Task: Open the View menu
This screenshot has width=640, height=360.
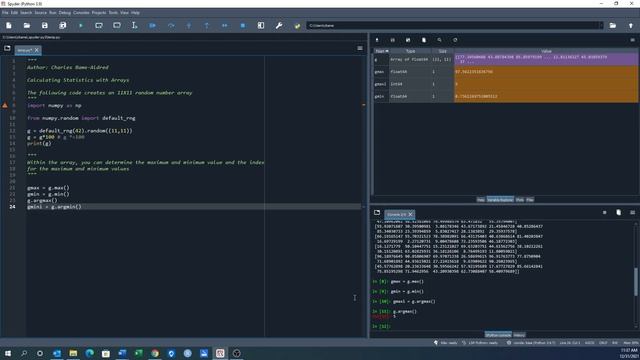Action: tap(124, 13)
